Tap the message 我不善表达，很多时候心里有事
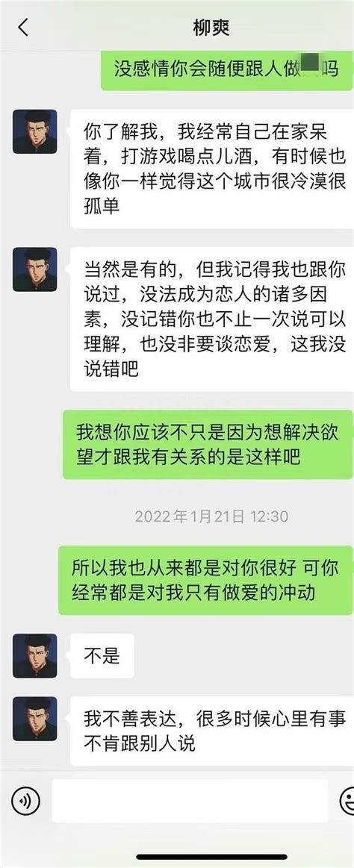Viewport: 354px width, 868px height. (x=211, y=731)
